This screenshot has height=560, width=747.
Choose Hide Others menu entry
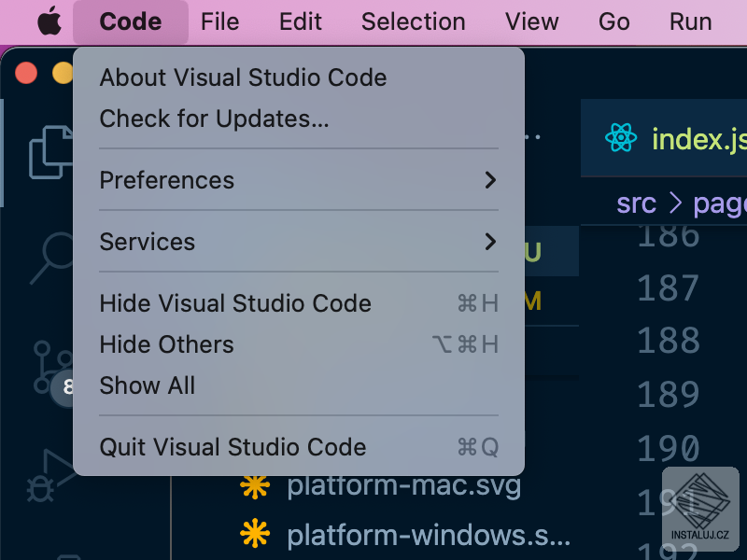pos(299,344)
